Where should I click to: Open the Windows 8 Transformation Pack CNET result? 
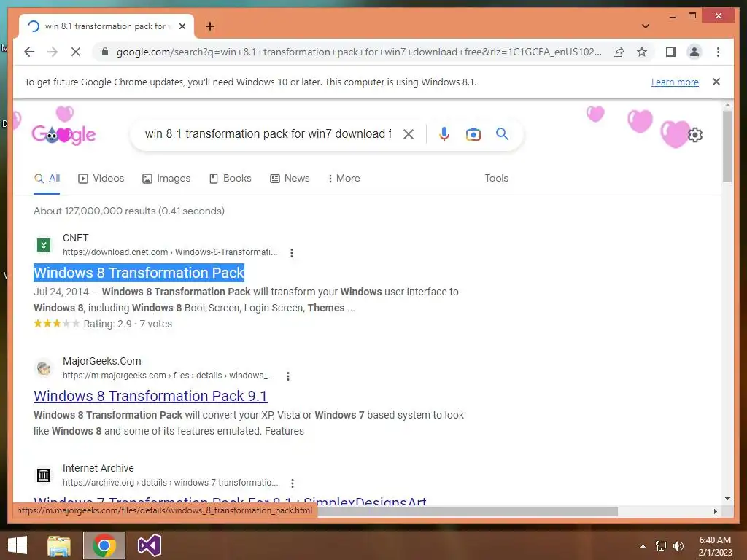pos(139,273)
